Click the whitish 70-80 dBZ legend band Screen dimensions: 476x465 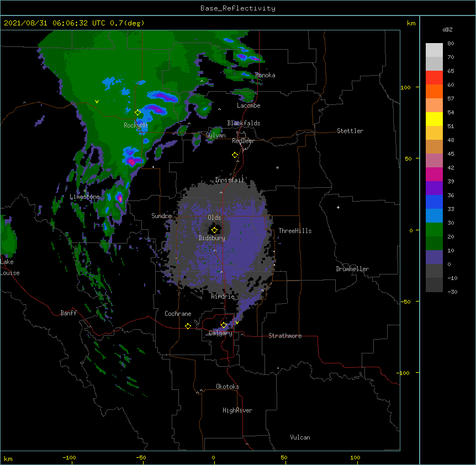point(434,50)
